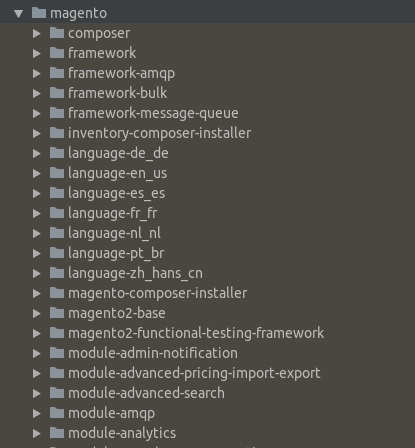Screen dimensions: 415x448
Task: Select the magento2-functional-testing-framework folder name
Action: point(196,334)
